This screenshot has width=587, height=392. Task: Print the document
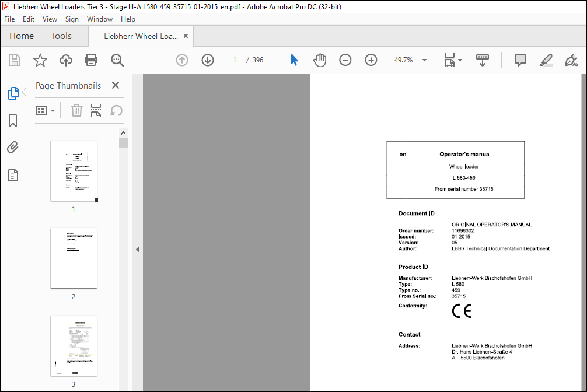coord(91,60)
